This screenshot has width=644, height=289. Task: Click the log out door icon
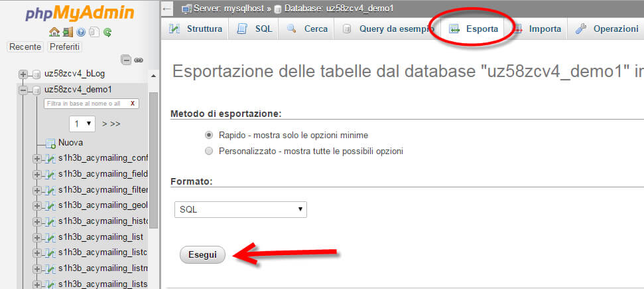(68, 32)
